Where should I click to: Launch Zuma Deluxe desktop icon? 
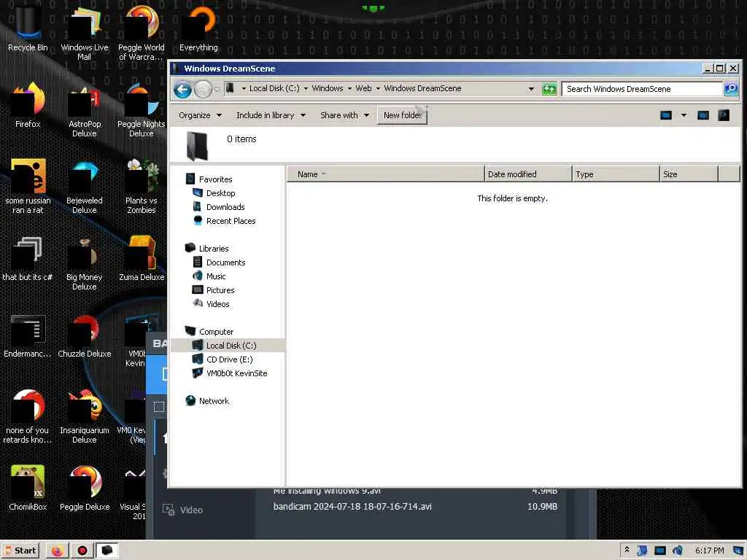point(141,258)
